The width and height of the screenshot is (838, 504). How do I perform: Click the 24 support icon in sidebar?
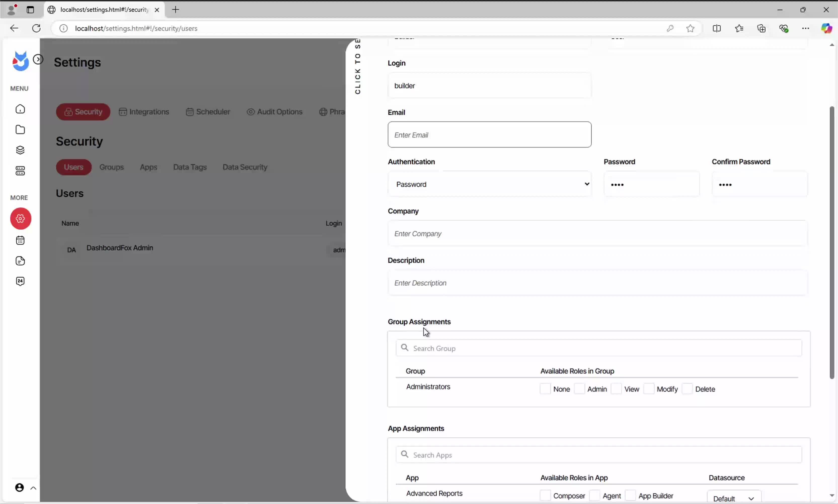(20, 281)
